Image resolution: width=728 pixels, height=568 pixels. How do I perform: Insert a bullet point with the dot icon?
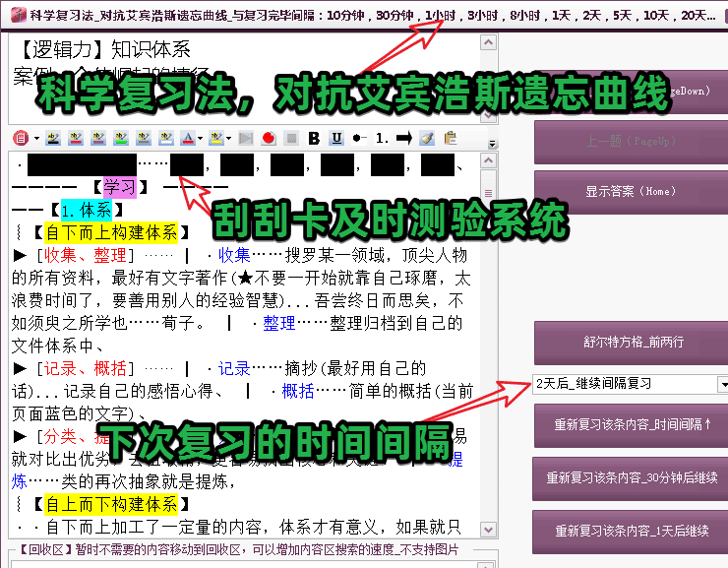[359, 138]
